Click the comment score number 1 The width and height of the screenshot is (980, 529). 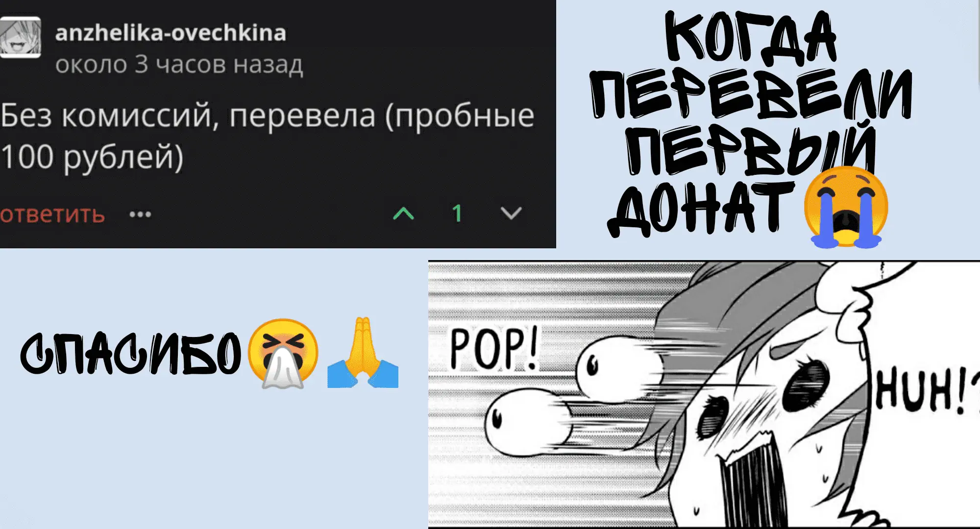457,213
